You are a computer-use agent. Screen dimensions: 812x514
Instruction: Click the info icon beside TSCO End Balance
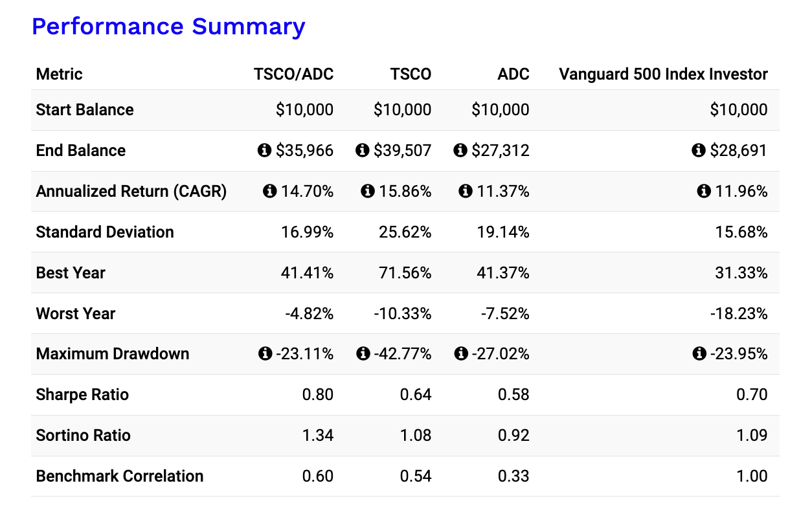coord(362,150)
